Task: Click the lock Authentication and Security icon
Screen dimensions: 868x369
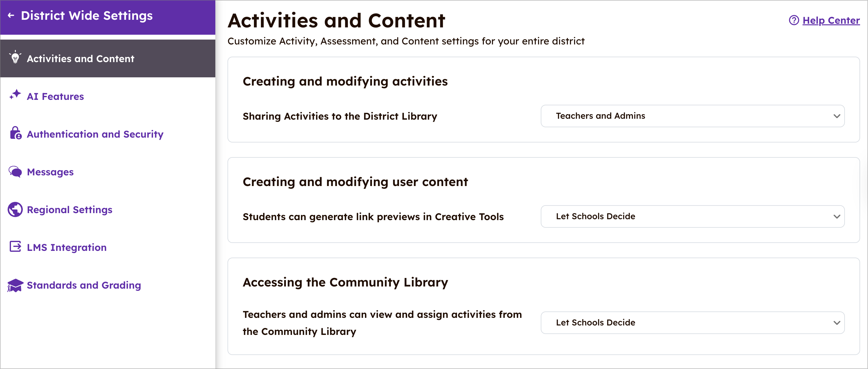Action: pyautogui.click(x=16, y=133)
